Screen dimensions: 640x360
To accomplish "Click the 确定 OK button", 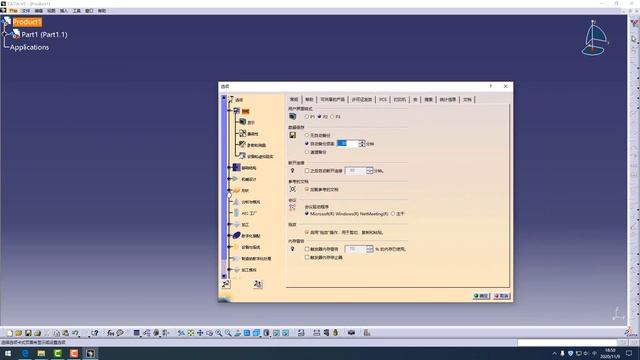I will pos(481,296).
